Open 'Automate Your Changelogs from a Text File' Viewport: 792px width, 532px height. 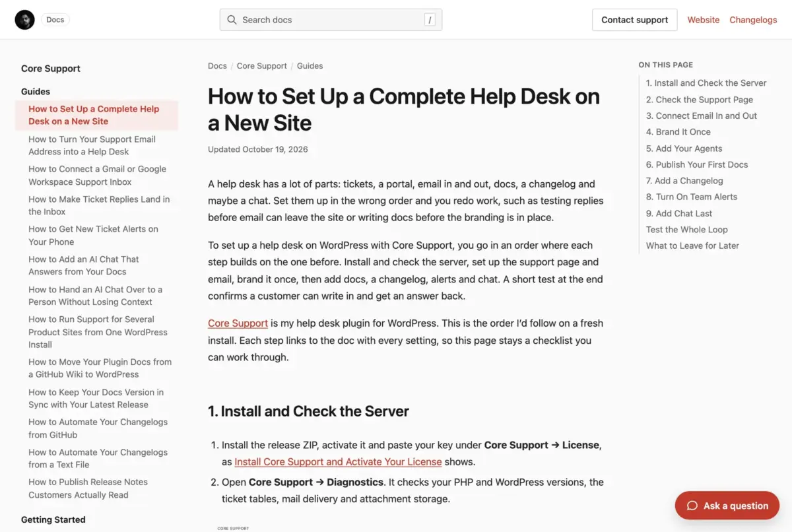(96, 459)
